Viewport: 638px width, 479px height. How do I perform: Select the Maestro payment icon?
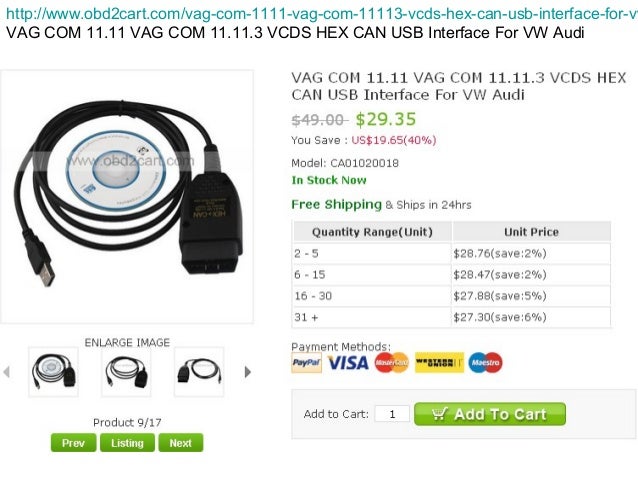485,363
